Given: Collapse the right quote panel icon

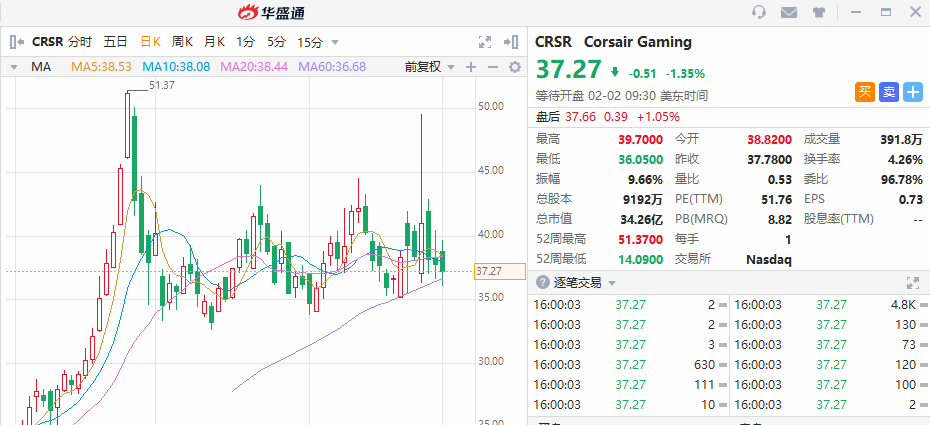Looking at the screenshot, I should pos(511,42).
